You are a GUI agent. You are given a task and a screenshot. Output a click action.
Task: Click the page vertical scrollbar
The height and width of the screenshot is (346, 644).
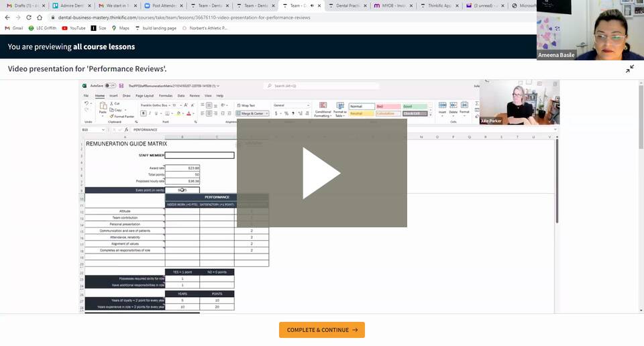pyautogui.click(x=641, y=116)
